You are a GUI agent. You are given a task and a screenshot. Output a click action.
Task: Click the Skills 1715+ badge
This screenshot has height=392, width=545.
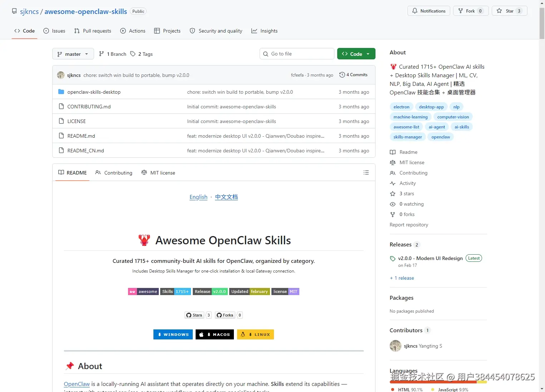[176, 291]
